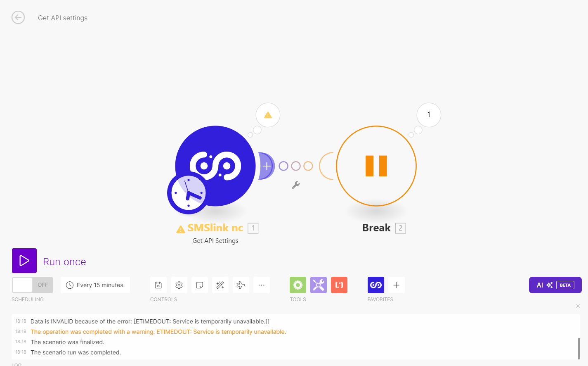This screenshot has width=588, height=366.
Task: Open the warning bubble above SMSlink module
Action: [268, 115]
